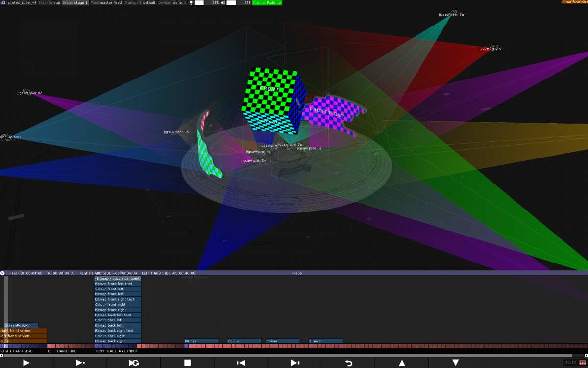Select the jigsaw rear 8a projector
The image size is (588, 368).
[x=30, y=93]
